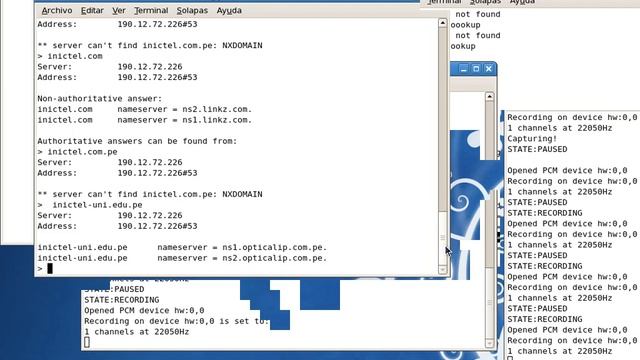Open the Ayuda menu in front terminal

[229, 10]
